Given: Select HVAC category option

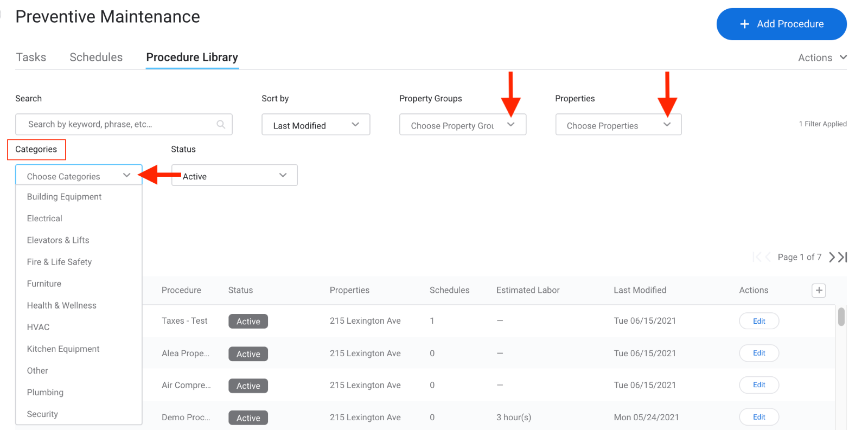Looking at the screenshot, I should pyautogui.click(x=79, y=327).
